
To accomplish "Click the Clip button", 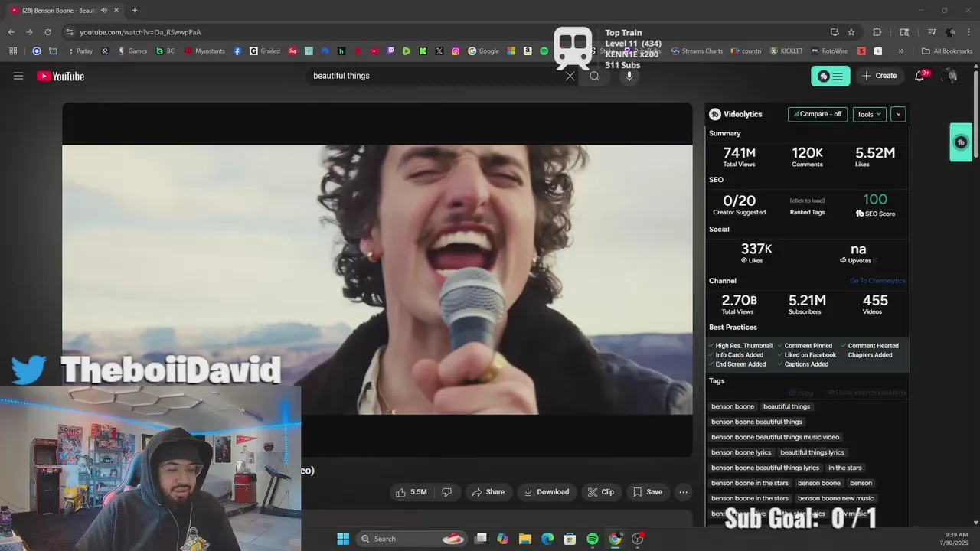I will [x=600, y=492].
